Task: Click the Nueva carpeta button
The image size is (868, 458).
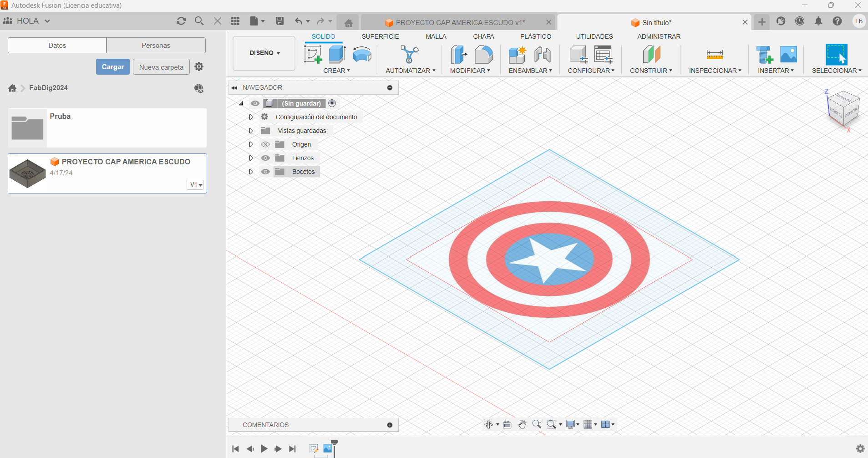Action: pyautogui.click(x=161, y=67)
